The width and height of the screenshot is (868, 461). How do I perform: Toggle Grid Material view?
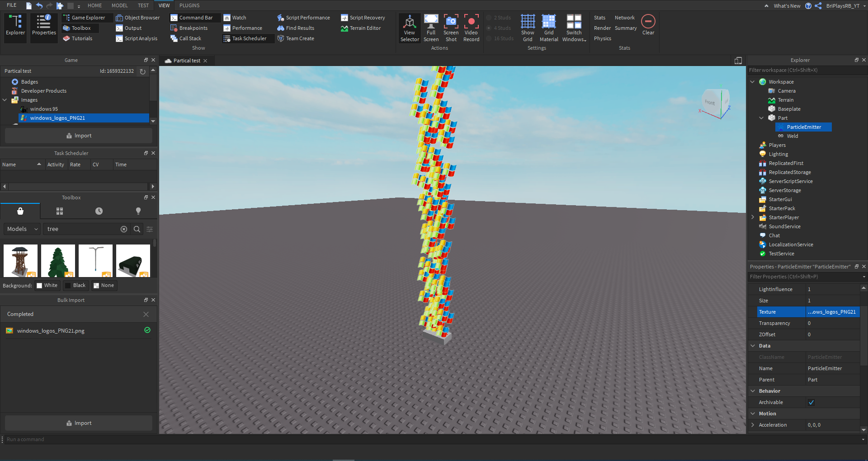pyautogui.click(x=549, y=28)
